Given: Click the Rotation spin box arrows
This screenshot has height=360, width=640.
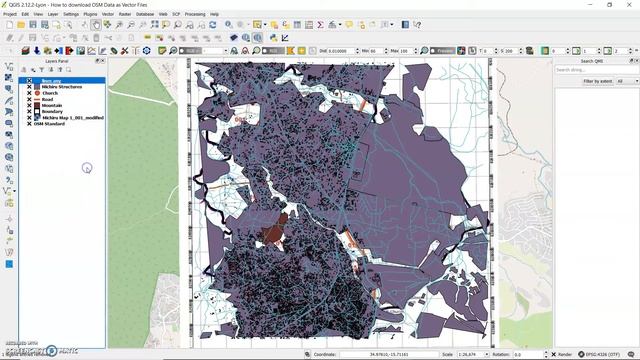Looking at the screenshot, I should point(546,354).
